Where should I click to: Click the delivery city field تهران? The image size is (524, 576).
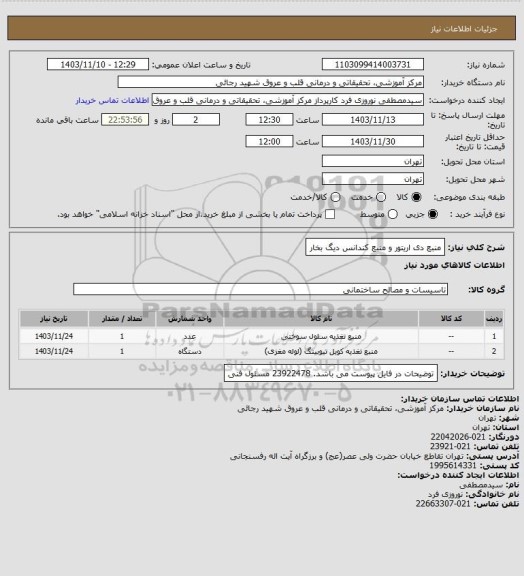click(373, 179)
